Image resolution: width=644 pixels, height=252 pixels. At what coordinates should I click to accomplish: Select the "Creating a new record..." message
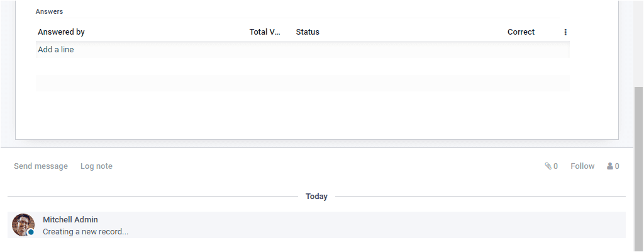pyautogui.click(x=86, y=232)
